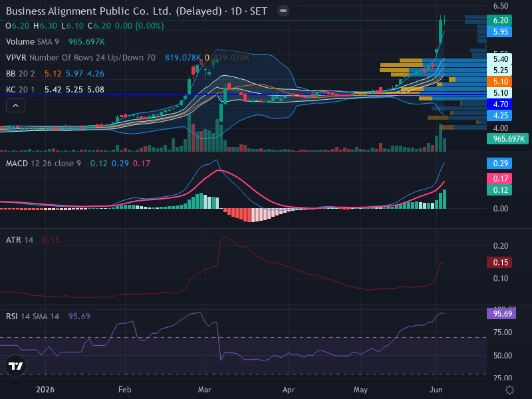This screenshot has height=399, width=532.
Task: Select the VPVR Number Of Rows legend
Action: click(x=80, y=58)
